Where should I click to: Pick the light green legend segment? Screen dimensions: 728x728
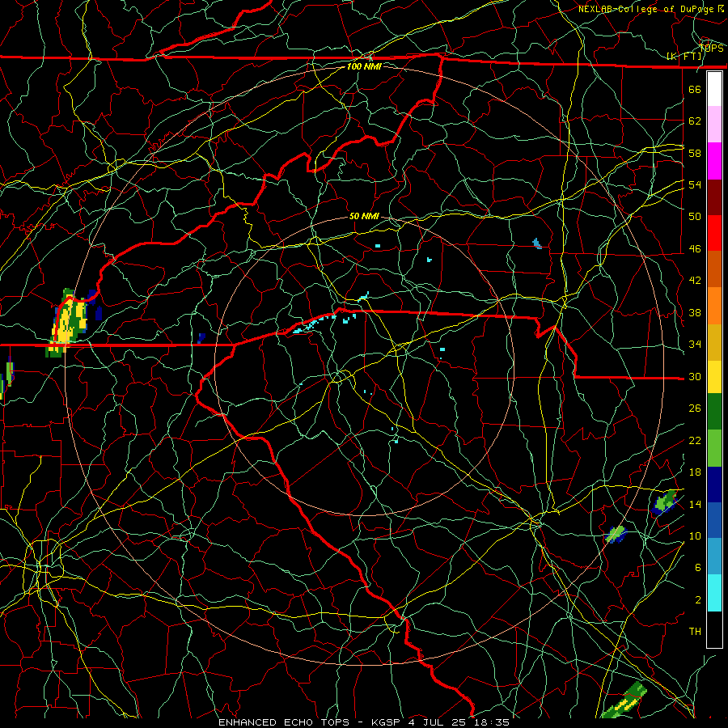pos(714,448)
